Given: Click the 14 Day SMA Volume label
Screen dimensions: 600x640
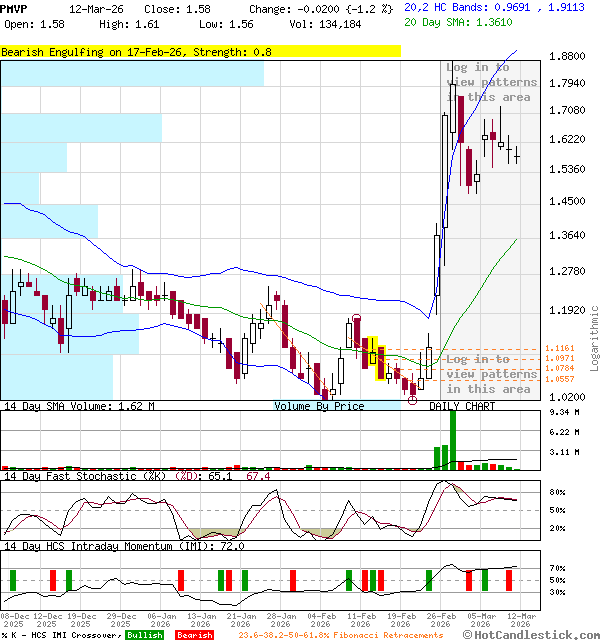Looking at the screenshot, I should click(78, 407).
